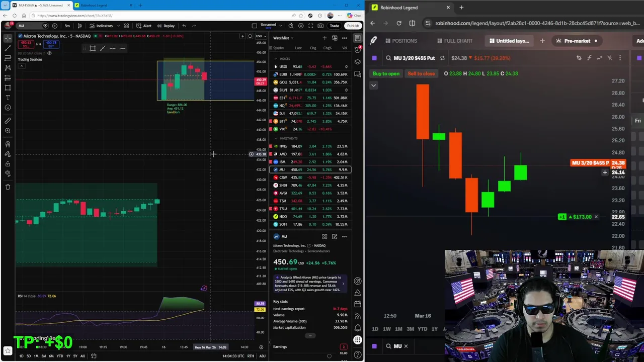
Task: Open the 5m interval selector
Action: point(67,26)
